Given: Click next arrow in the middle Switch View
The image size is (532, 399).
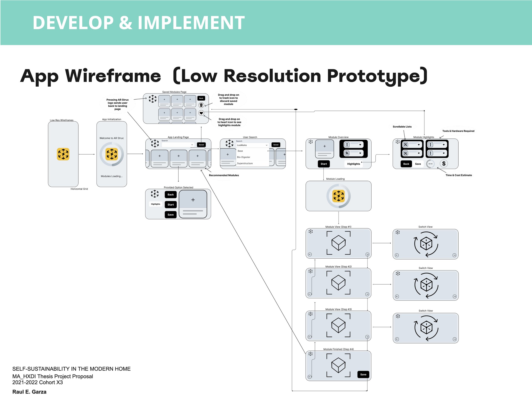Looking at the screenshot, I should 455,297.
